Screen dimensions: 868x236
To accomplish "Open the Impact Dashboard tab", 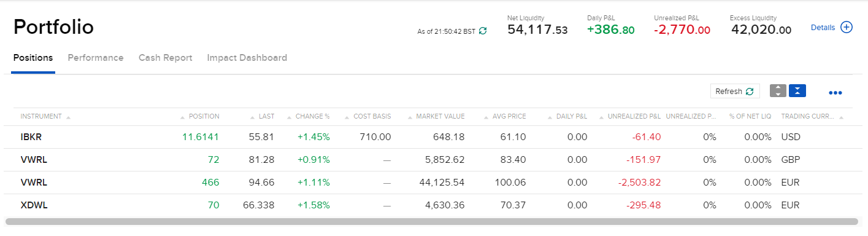I will coord(247,58).
